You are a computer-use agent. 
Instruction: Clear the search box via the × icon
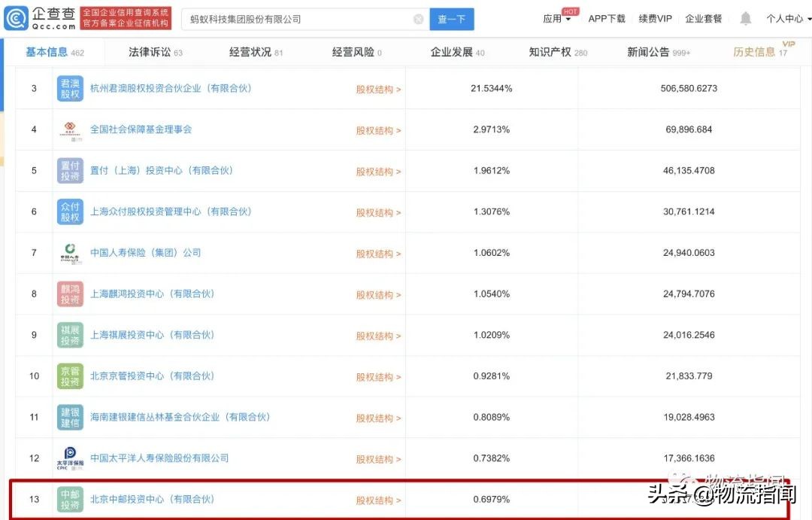[x=419, y=18]
